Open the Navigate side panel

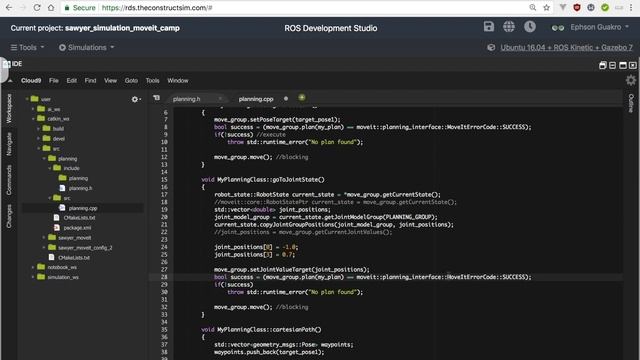pyautogui.click(x=9, y=143)
